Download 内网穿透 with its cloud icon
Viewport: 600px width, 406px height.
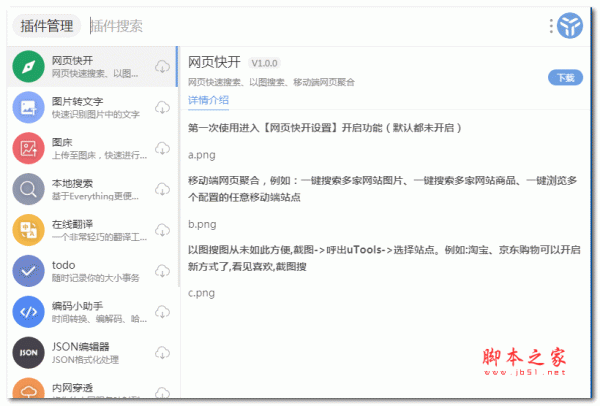tap(163, 393)
